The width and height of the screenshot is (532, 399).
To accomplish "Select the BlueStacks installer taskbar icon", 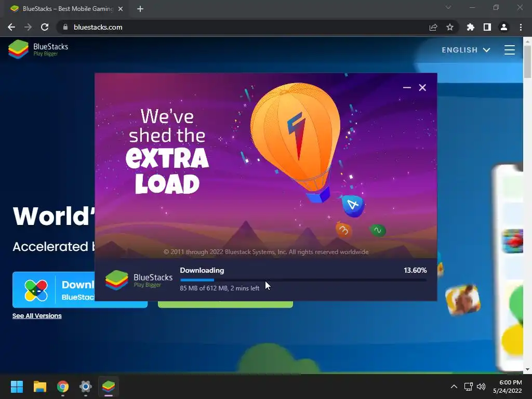I will (109, 387).
